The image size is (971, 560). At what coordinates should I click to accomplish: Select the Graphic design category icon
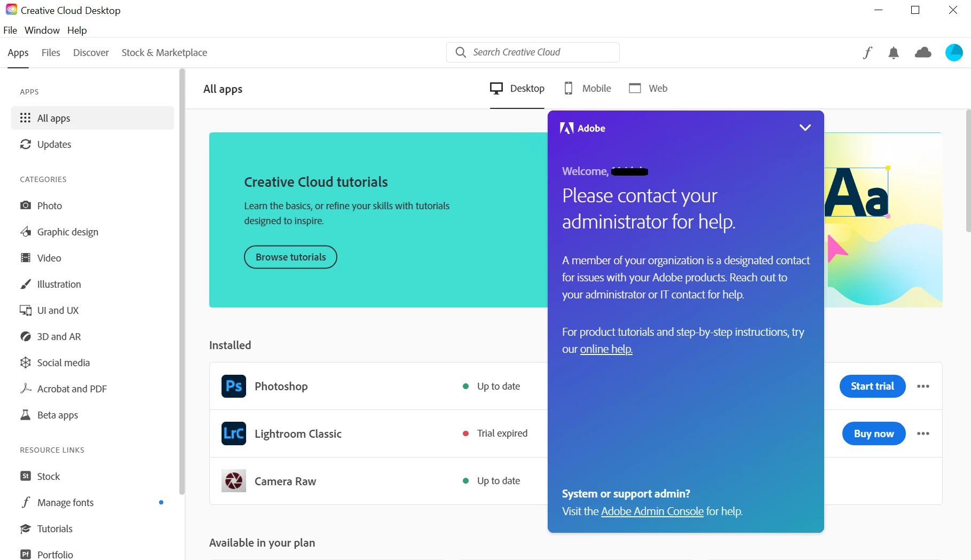[x=25, y=232]
